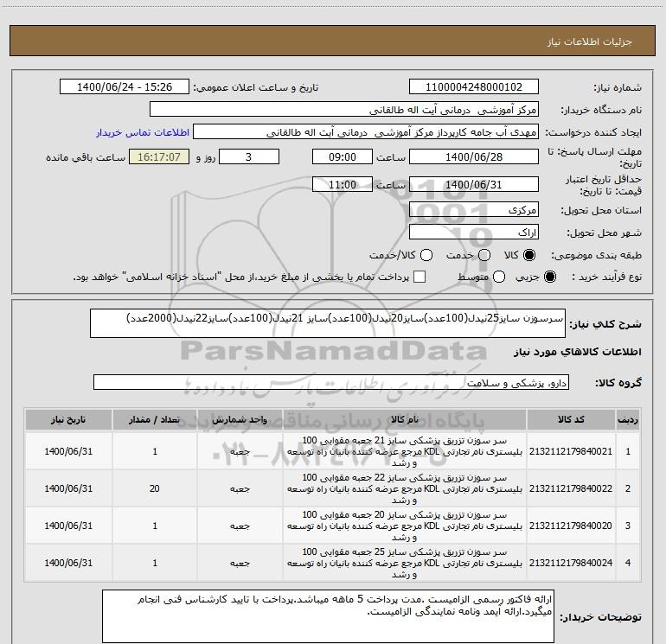Click the تاریخ نیاز column header

click(x=68, y=420)
